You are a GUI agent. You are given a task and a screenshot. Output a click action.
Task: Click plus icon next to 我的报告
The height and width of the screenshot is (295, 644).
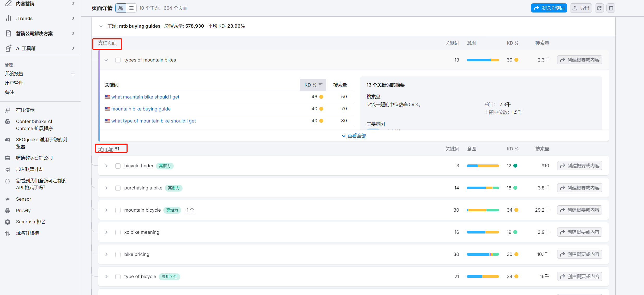73,74
